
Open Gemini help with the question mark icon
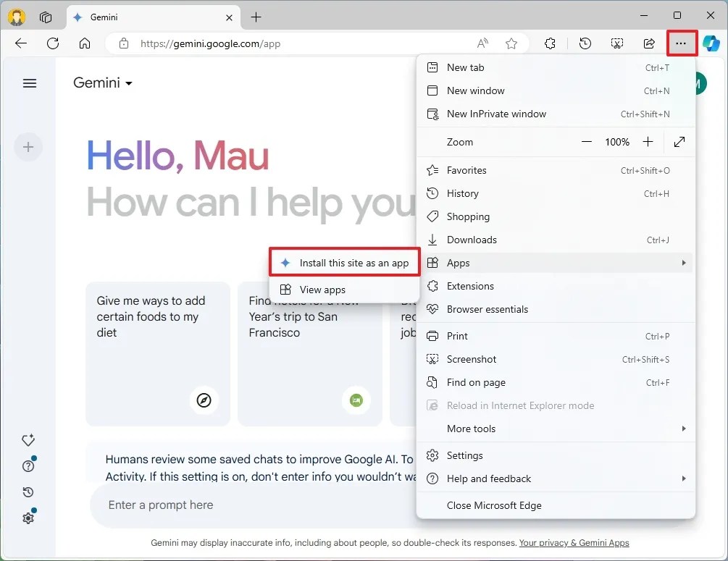click(x=28, y=466)
